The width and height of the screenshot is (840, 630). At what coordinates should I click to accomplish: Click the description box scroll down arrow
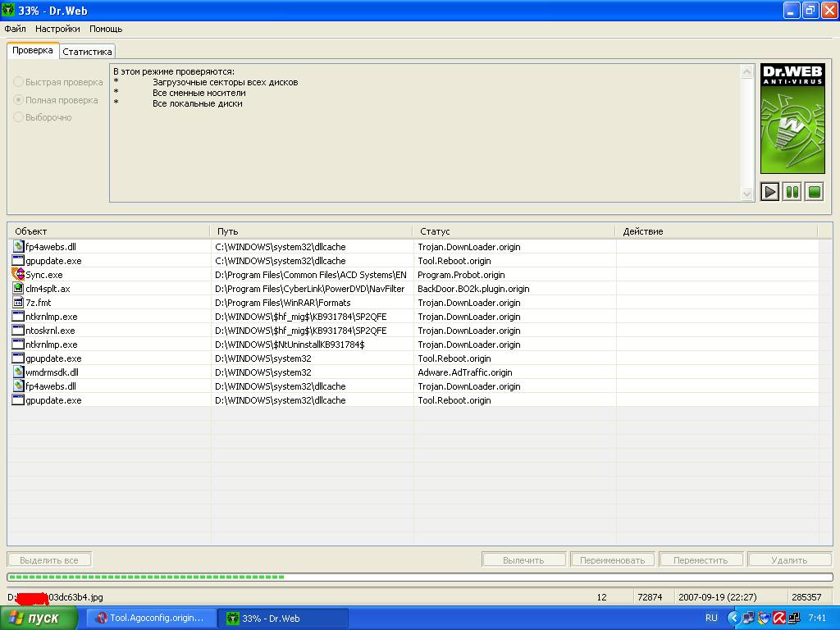click(x=746, y=194)
